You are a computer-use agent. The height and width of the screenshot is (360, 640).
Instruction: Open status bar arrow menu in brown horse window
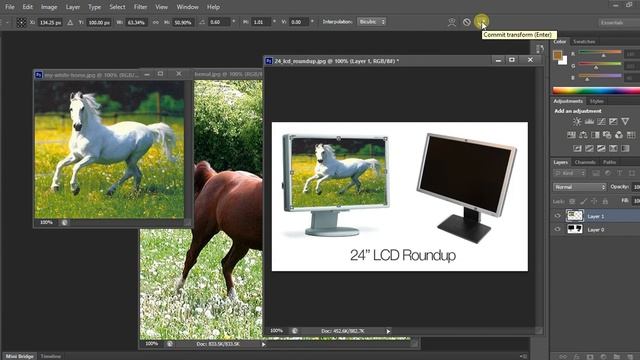click(x=264, y=344)
